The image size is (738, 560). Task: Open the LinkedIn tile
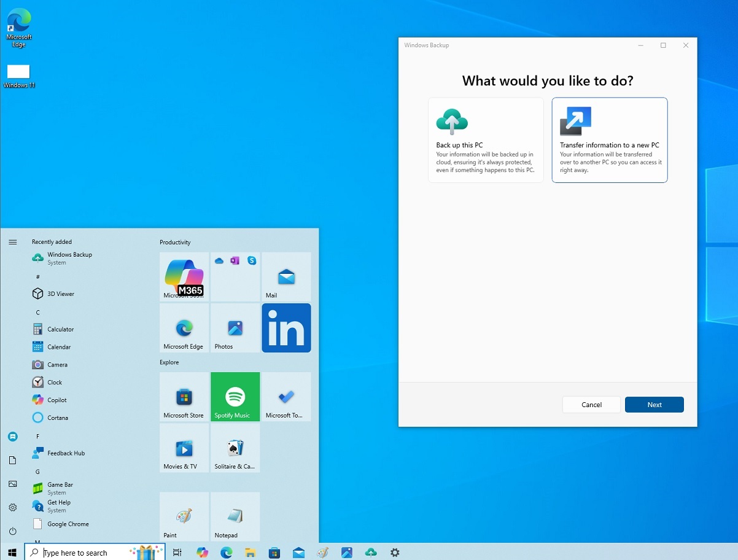(286, 328)
